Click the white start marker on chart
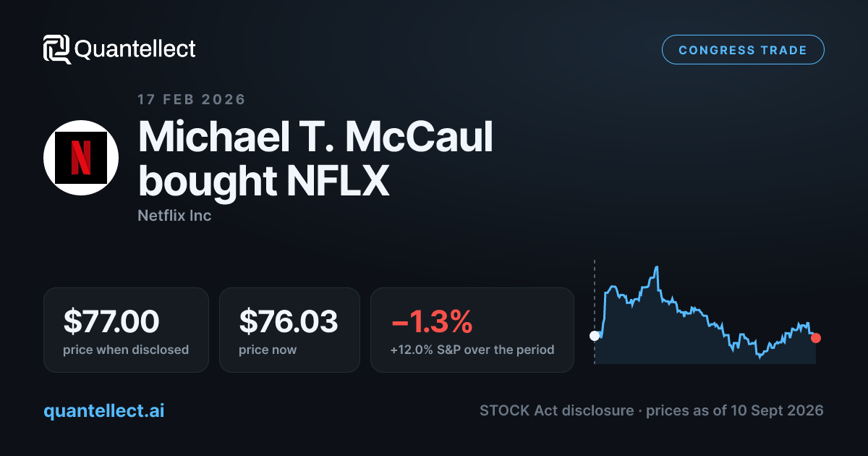The height and width of the screenshot is (456, 868). pyautogui.click(x=595, y=336)
